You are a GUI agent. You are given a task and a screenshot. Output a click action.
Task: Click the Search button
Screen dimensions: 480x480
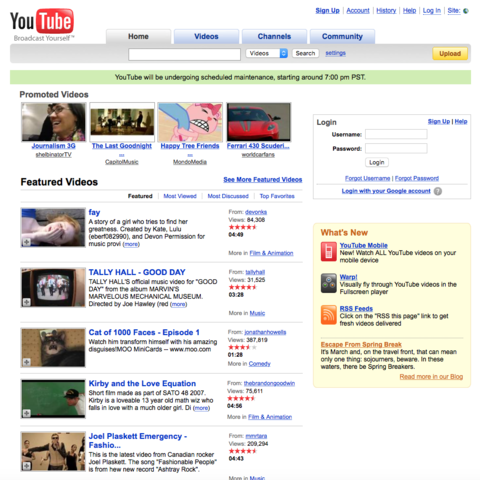305,53
